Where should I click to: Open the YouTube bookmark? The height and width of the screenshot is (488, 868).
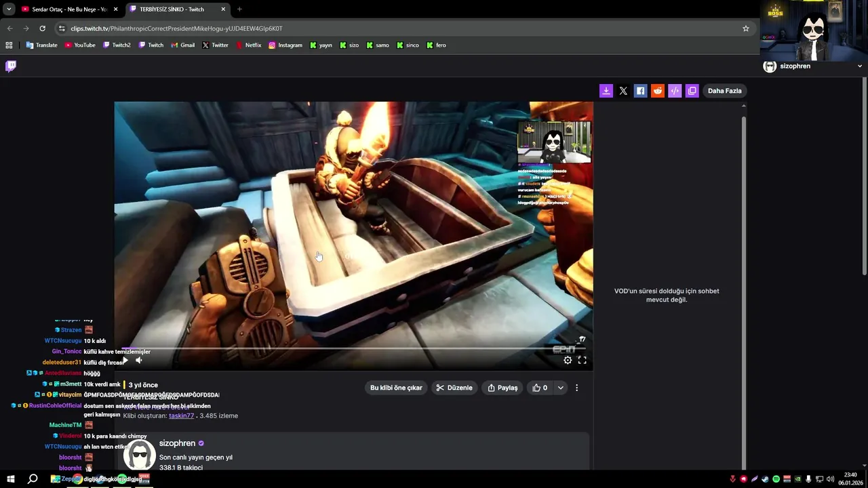(80, 45)
